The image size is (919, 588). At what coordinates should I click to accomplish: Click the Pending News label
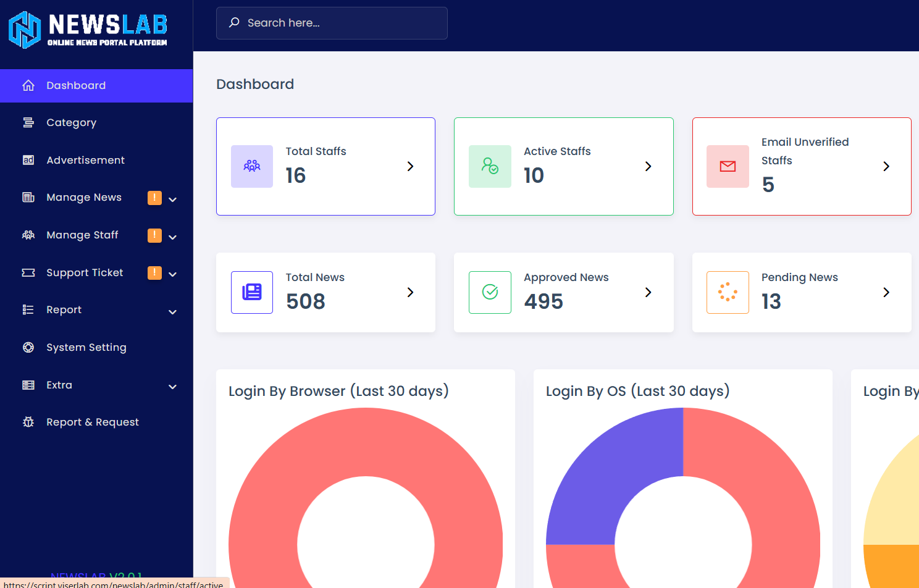tap(800, 277)
